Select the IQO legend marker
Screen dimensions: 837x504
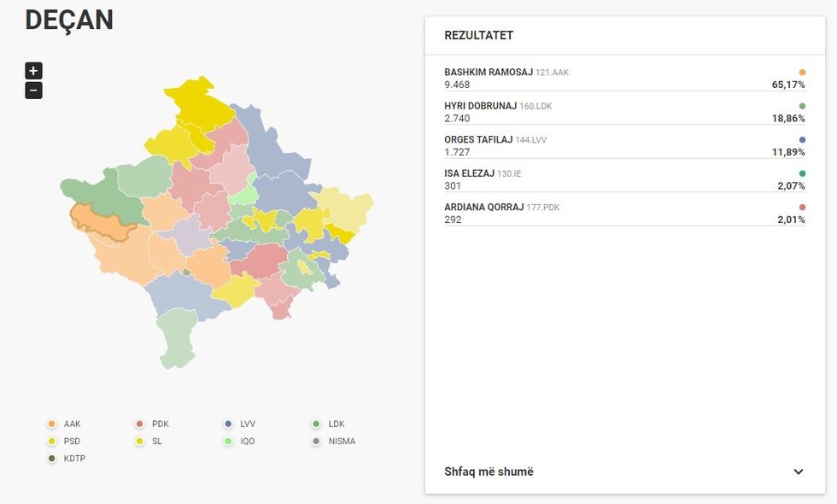click(x=228, y=442)
